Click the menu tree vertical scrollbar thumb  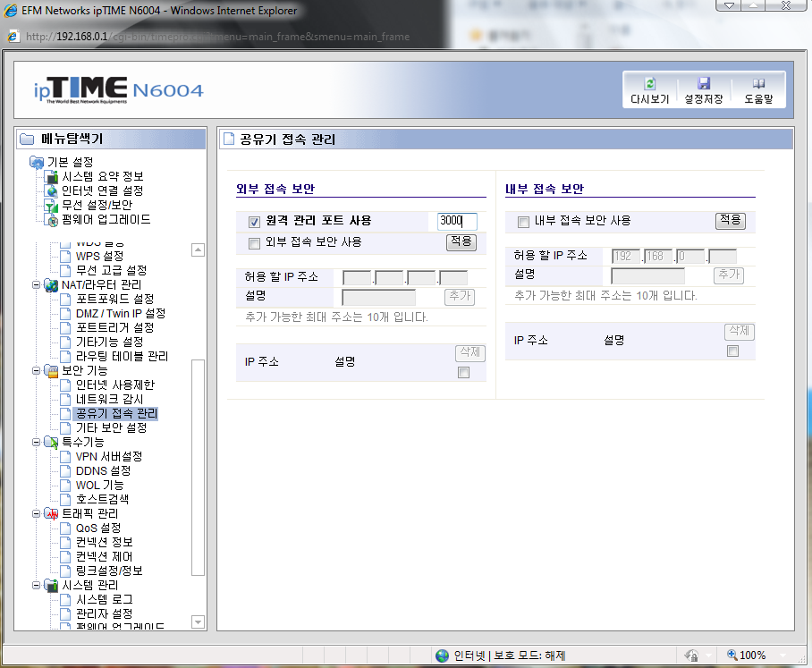[x=198, y=467]
